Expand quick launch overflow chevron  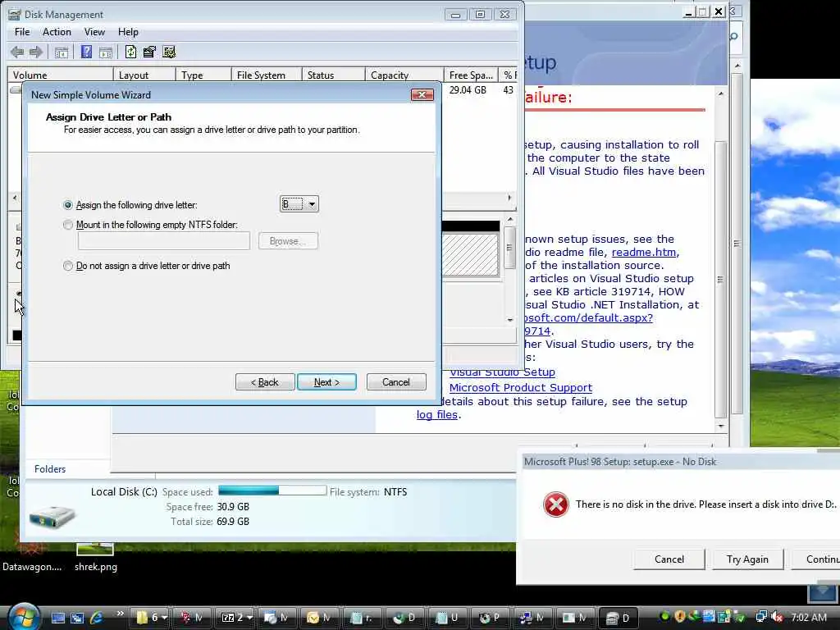pyautogui.click(x=120, y=614)
